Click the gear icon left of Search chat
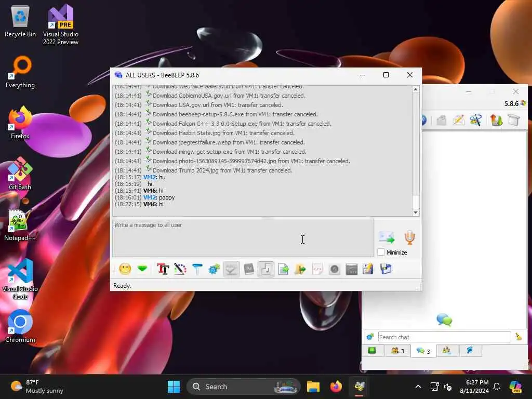 (370, 337)
